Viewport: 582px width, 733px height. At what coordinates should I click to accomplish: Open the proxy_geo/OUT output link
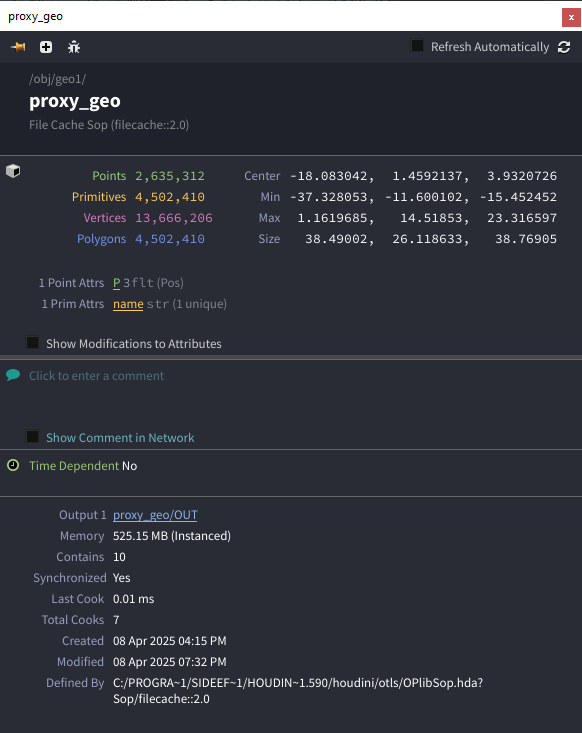pyautogui.click(x=155, y=515)
